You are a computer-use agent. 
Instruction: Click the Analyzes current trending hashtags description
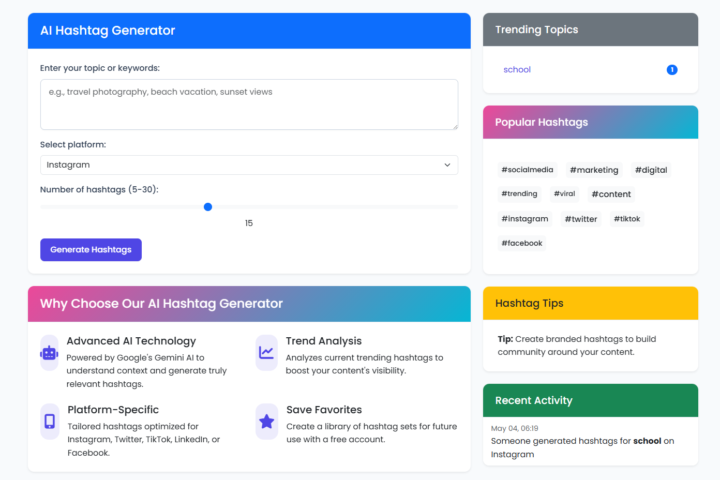pyautogui.click(x=365, y=364)
